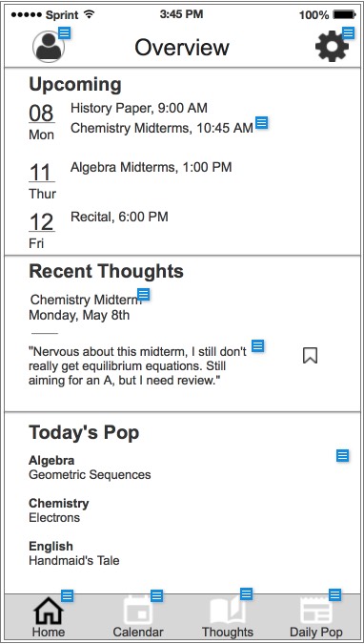The height and width of the screenshot is (644, 364).
Task: Open the English Handmaid's Tale pop item
Action: [x=74, y=553]
